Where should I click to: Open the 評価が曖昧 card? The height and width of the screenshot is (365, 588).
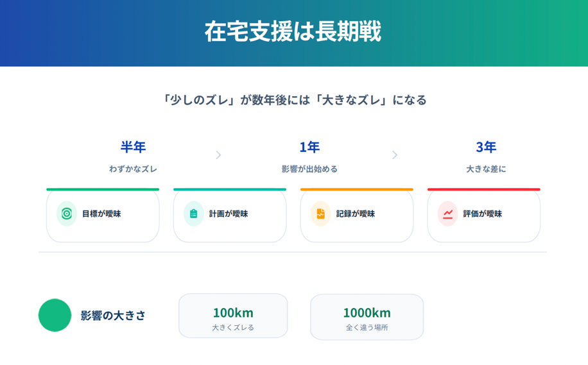pyautogui.click(x=484, y=216)
